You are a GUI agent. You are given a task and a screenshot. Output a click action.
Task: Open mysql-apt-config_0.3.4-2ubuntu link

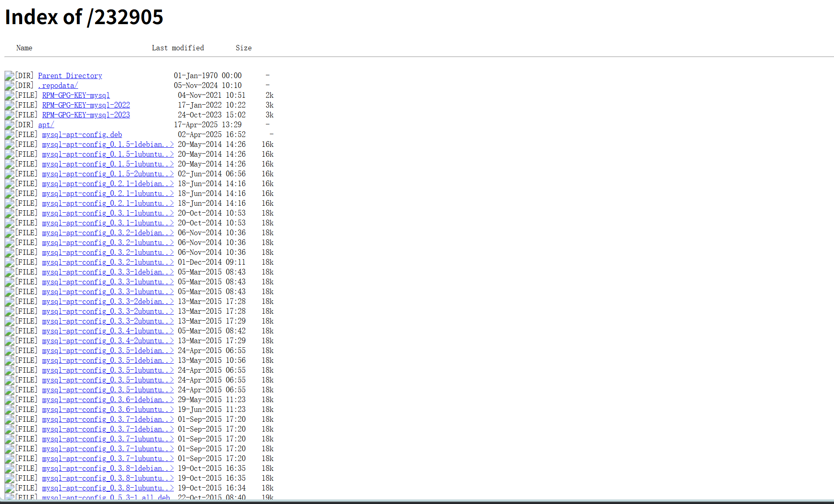pyautogui.click(x=108, y=341)
